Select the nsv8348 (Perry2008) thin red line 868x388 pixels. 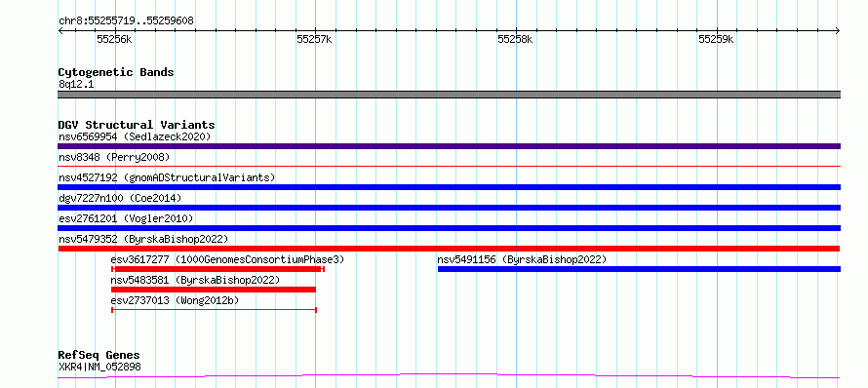pyautogui.click(x=449, y=166)
